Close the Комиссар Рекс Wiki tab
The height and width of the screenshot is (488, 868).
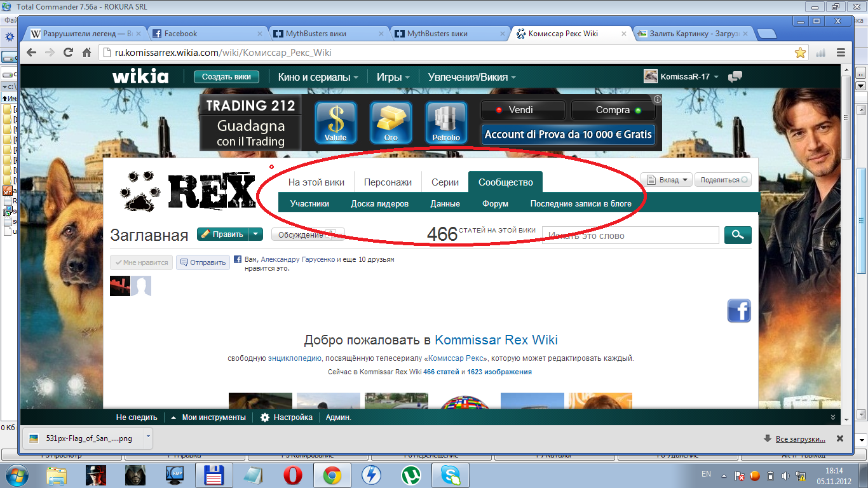pyautogui.click(x=623, y=34)
